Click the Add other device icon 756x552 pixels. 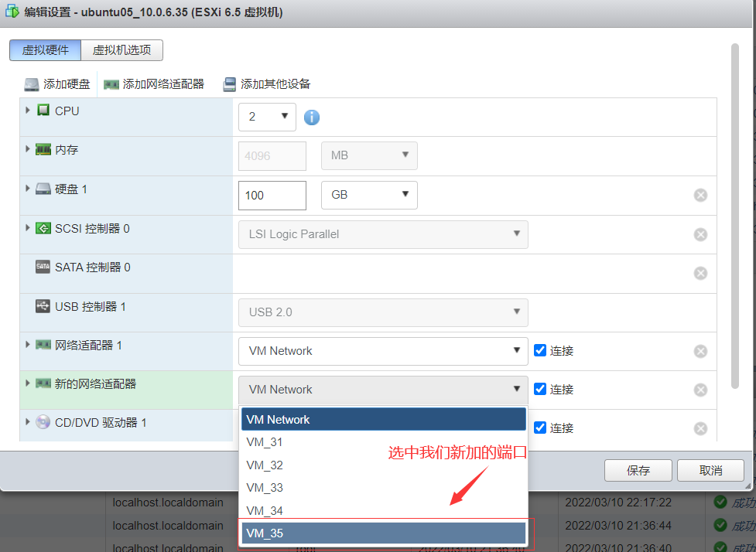pyautogui.click(x=229, y=84)
